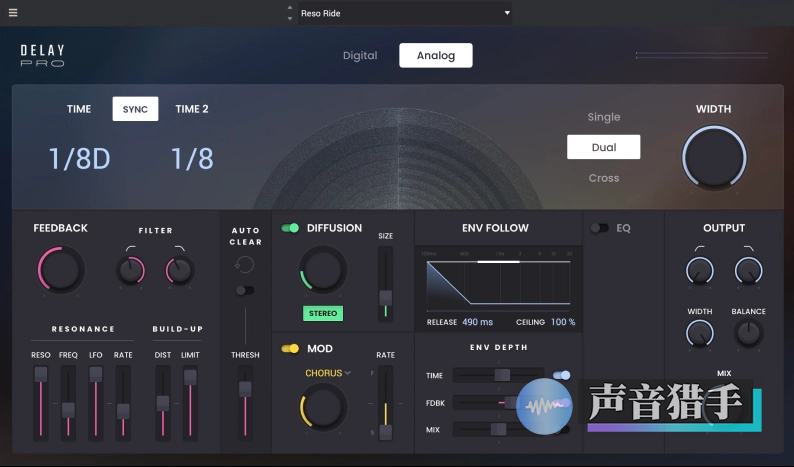Click the MOD depth knob
The height and width of the screenshot is (467, 794).
tap(323, 407)
